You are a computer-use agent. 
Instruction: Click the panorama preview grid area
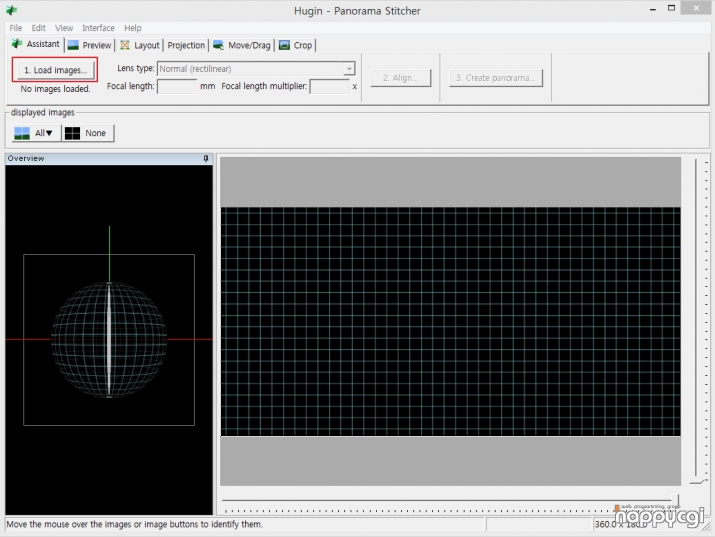(451, 321)
